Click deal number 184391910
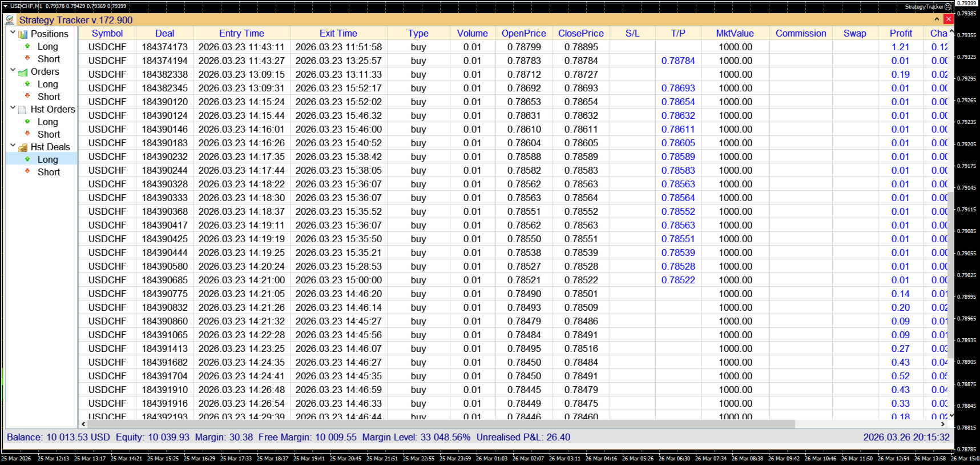Image resolution: width=980 pixels, height=465 pixels. click(165, 390)
